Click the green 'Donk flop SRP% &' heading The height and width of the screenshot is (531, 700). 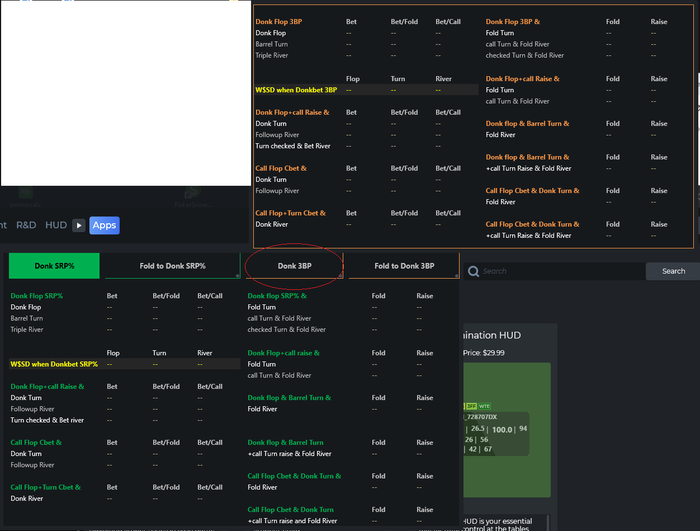pos(277,296)
